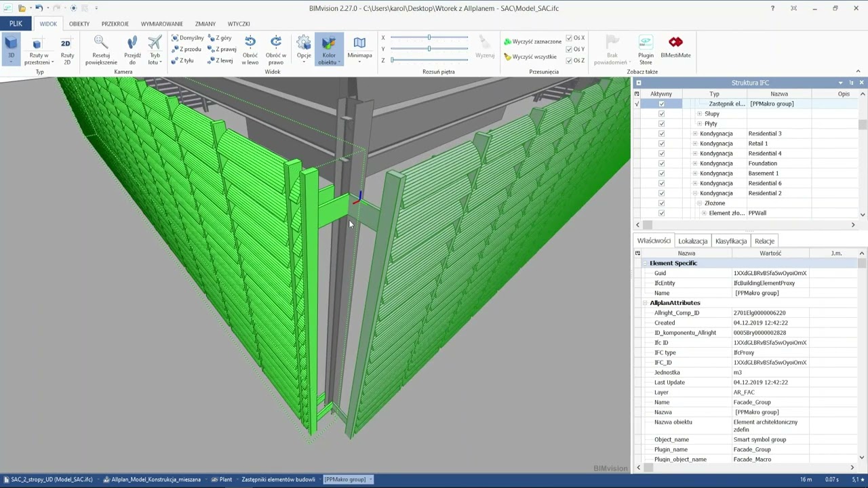Click SAC_2_stropy_UD breadcrumb item
The image size is (868, 488).
(x=47, y=479)
